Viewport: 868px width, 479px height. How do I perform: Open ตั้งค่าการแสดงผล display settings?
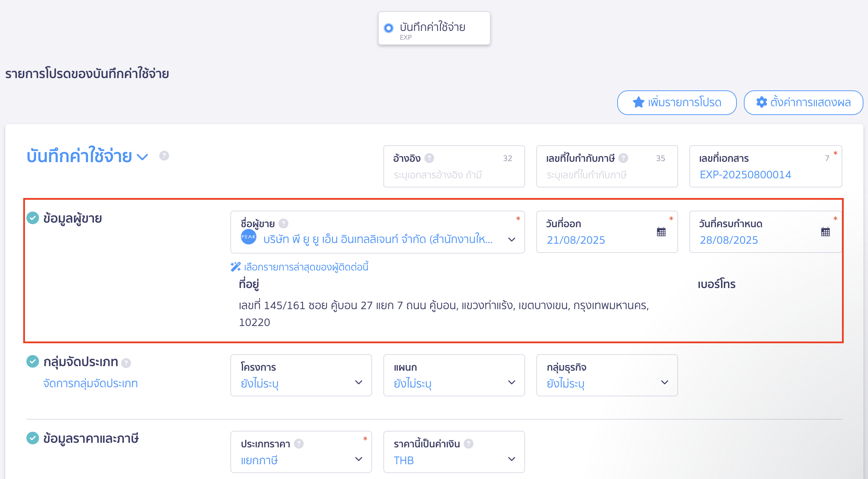[803, 103]
